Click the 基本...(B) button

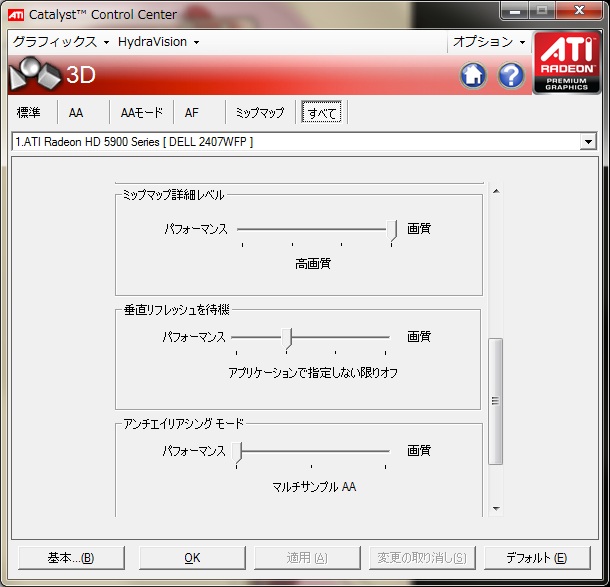point(71,558)
